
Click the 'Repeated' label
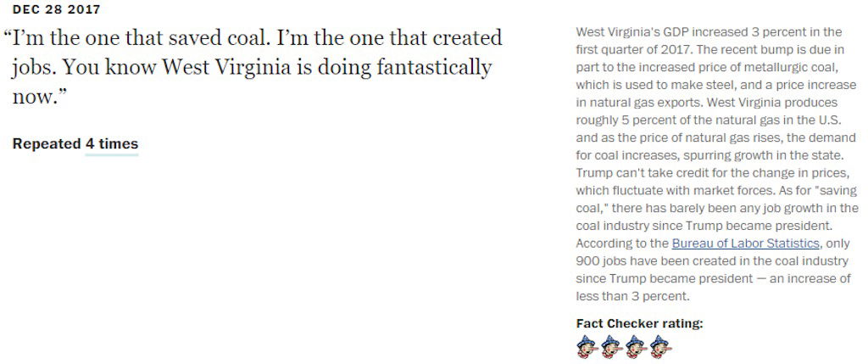click(47, 144)
